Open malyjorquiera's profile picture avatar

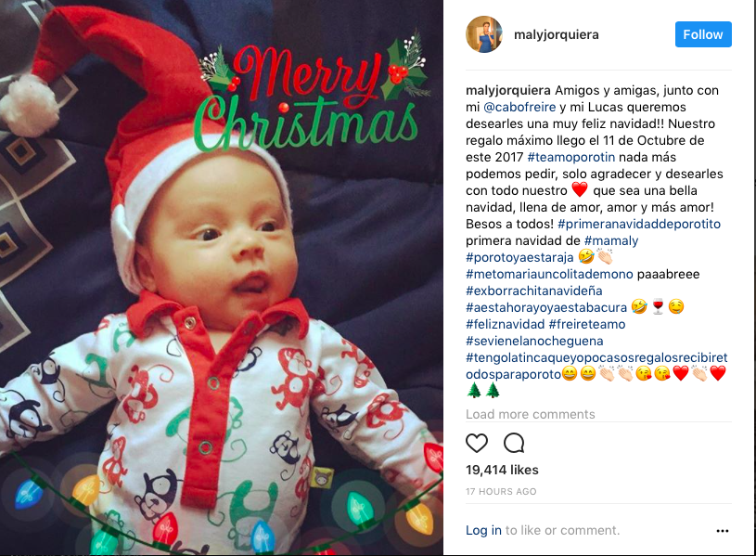click(x=484, y=34)
